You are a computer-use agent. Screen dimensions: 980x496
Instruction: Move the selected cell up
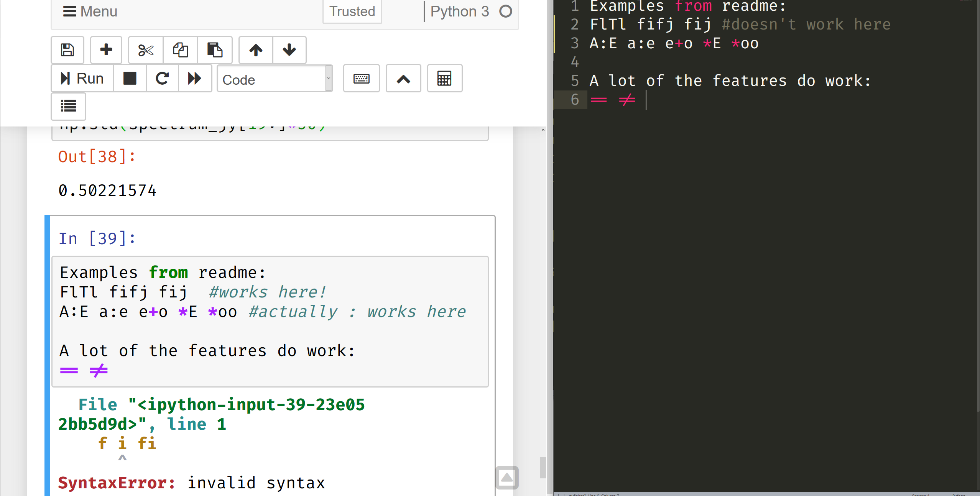(x=255, y=50)
